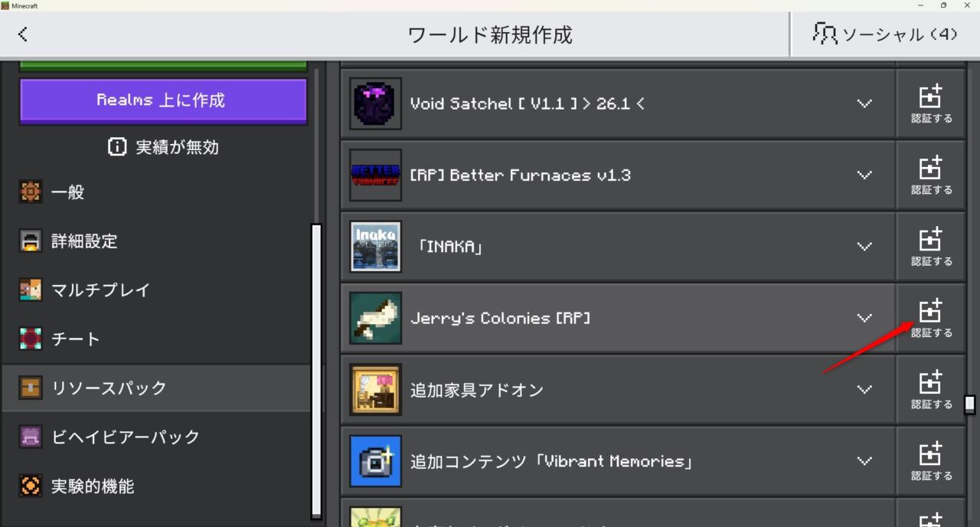
Task: Click the 詳細設定 furnace icon
Action: 31,241
